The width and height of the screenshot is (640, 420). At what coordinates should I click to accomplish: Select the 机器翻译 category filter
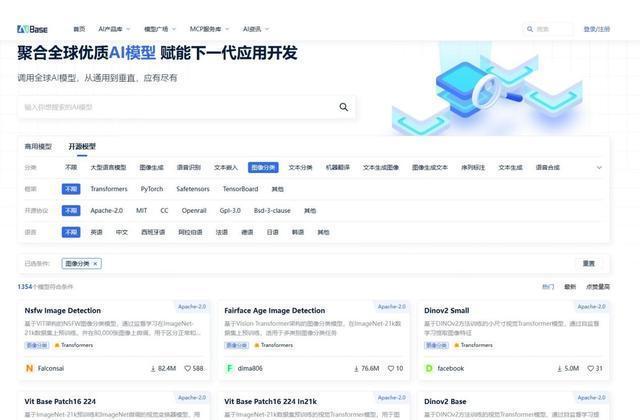point(338,167)
